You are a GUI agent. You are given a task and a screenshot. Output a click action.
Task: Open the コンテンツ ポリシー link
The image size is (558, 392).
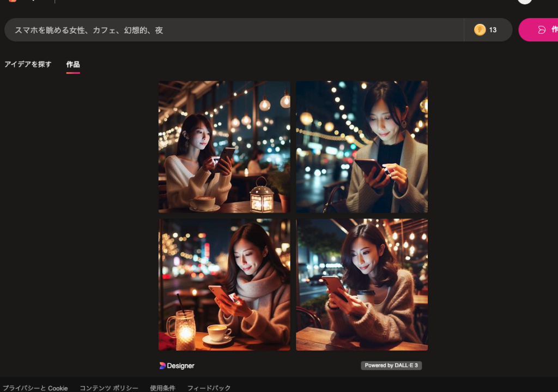[x=109, y=388]
